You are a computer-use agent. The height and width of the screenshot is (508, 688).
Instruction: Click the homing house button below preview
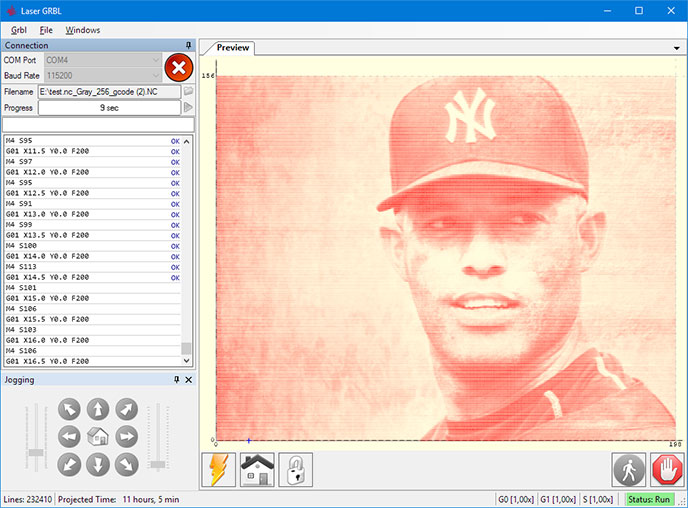[x=257, y=469]
